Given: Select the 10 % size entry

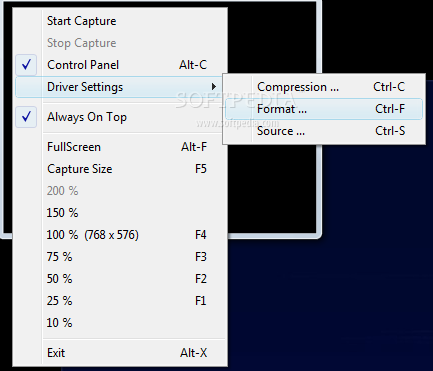Looking at the screenshot, I should [120, 323].
